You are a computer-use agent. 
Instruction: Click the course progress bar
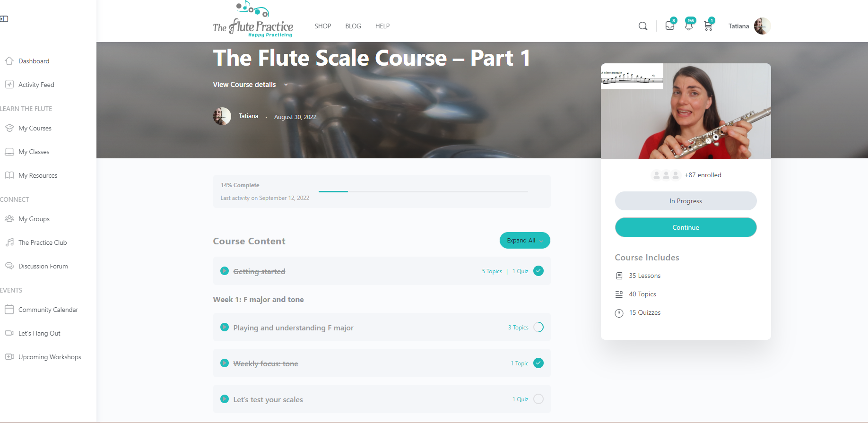pyautogui.click(x=423, y=191)
